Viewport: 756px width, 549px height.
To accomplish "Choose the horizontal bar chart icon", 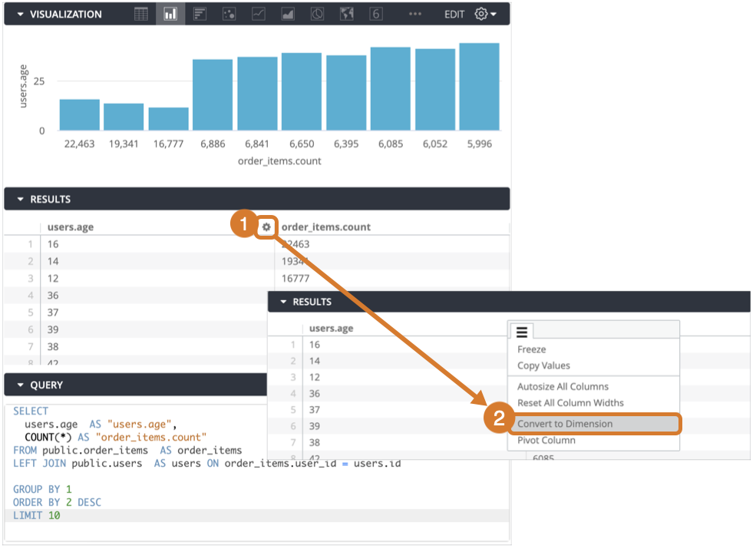I will coord(200,14).
